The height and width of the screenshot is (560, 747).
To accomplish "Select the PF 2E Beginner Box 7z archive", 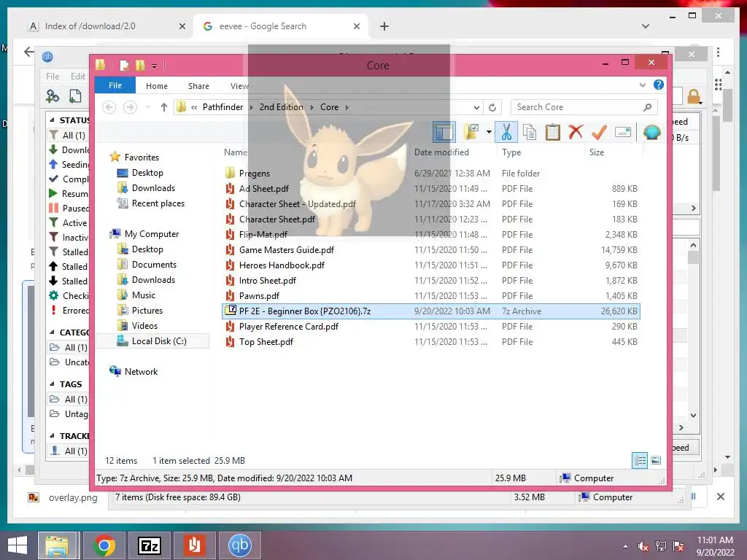I will point(430,311).
